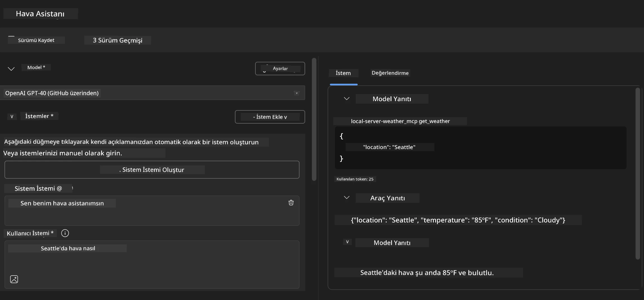Collapse the Model section chevron
The width and height of the screenshot is (644, 300).
(x=11, y=69)
